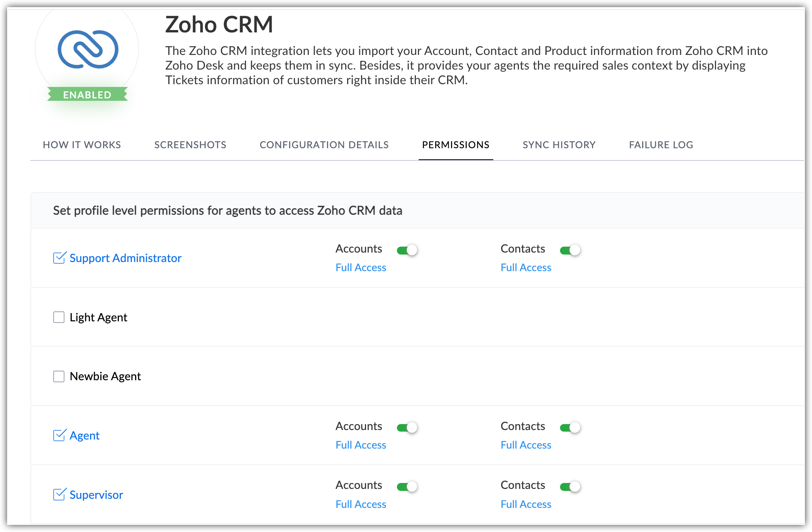This screenshot has width=812, height=532.
Task: Click the Light Agent label
Action: click(x=98, y=317)
